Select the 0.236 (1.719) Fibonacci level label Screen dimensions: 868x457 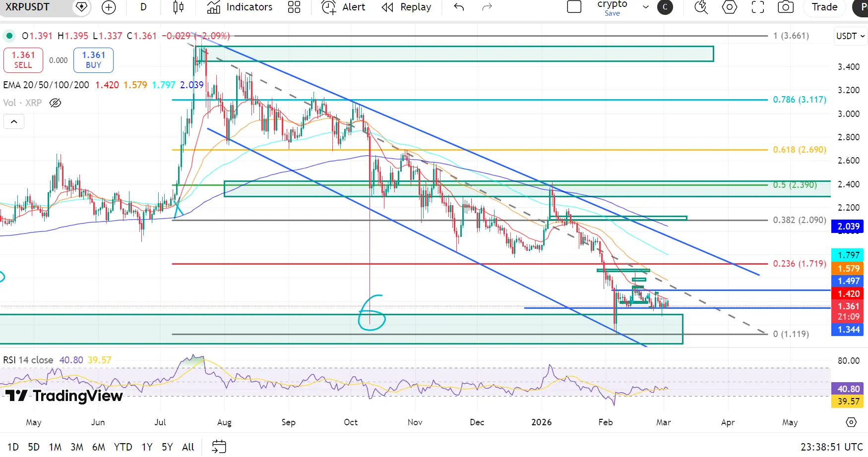click(800, 263)
